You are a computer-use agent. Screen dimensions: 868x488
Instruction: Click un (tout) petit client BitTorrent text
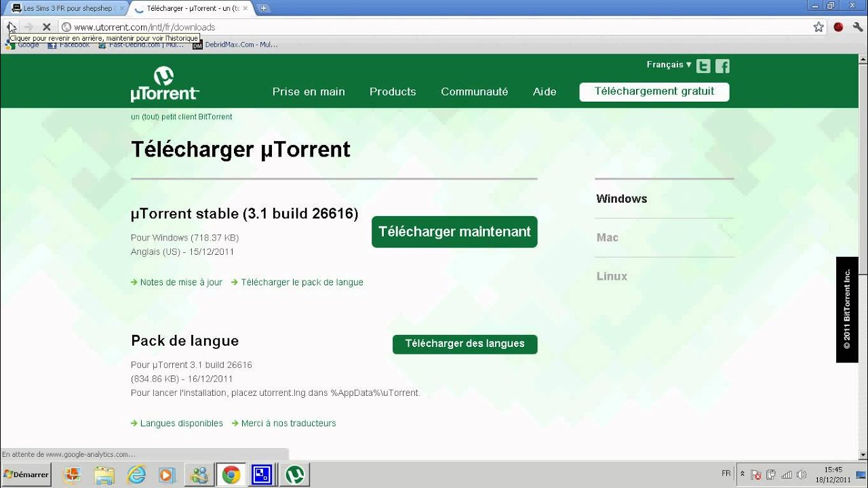[x=182, y=117]
